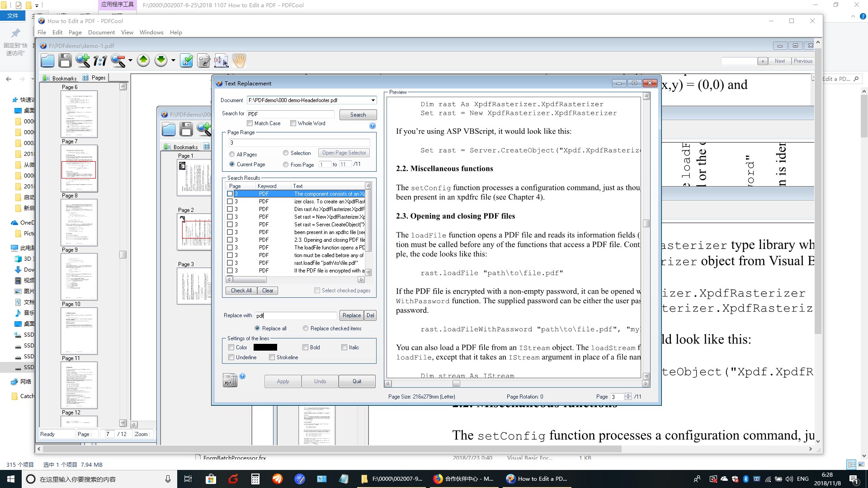Switch to the Bookmarks tab
Screen dimensions: 868x488
point(60,78)
